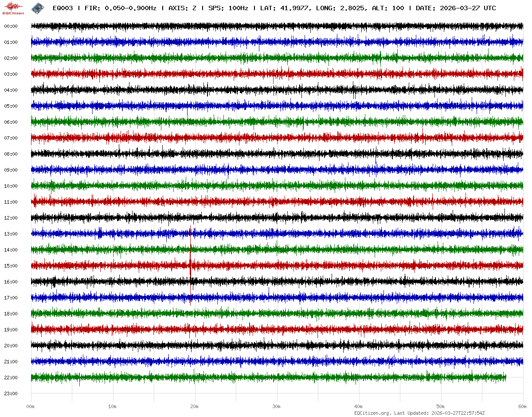
Task: Click the blue sensor board icon
Action: (x=37, y=8)
